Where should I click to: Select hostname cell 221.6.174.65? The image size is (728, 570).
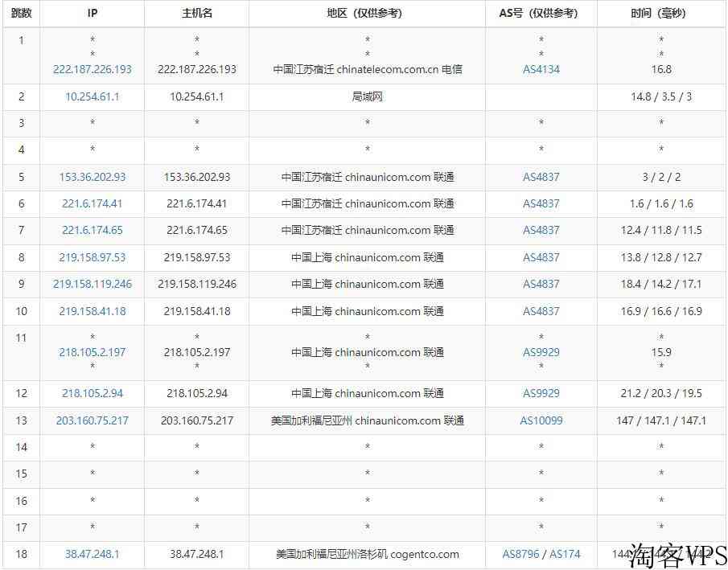pos(197,230)
